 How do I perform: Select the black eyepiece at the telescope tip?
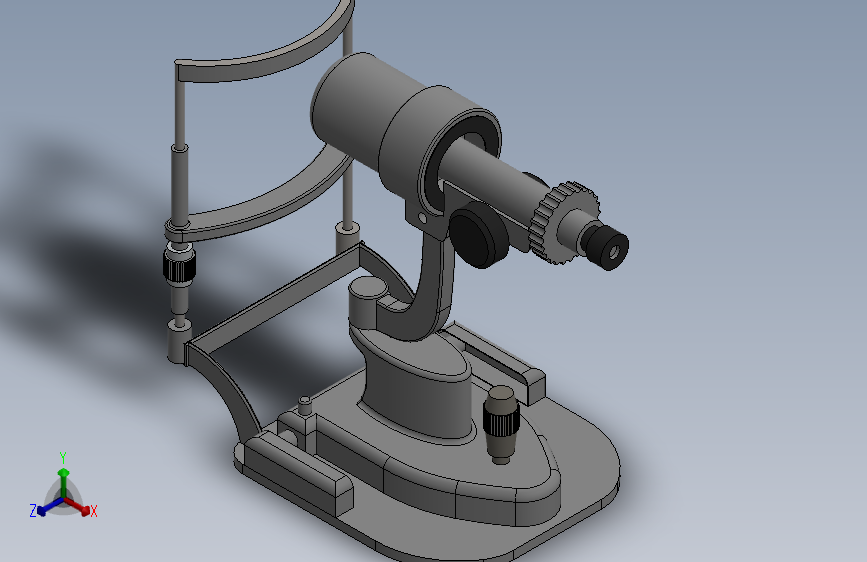607,246
